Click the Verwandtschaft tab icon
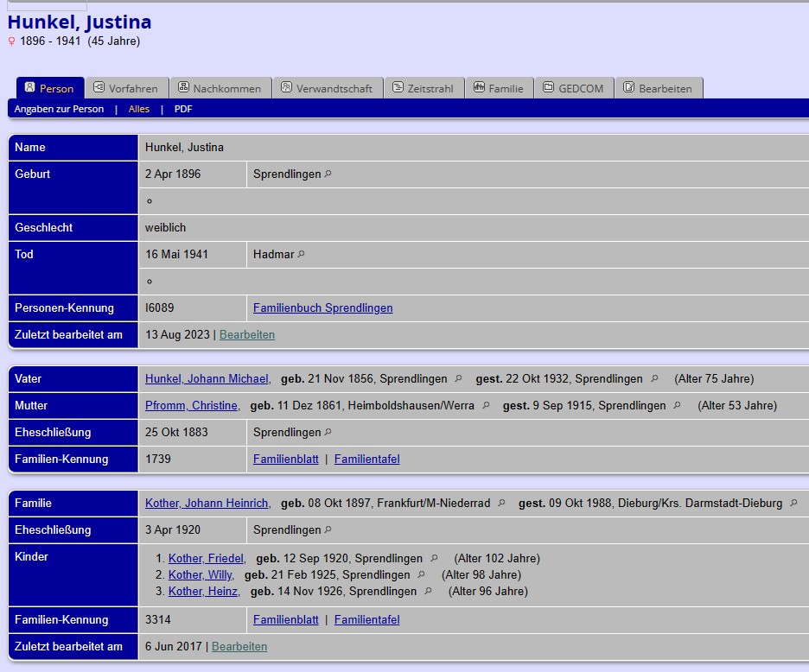 click(286, 87)
